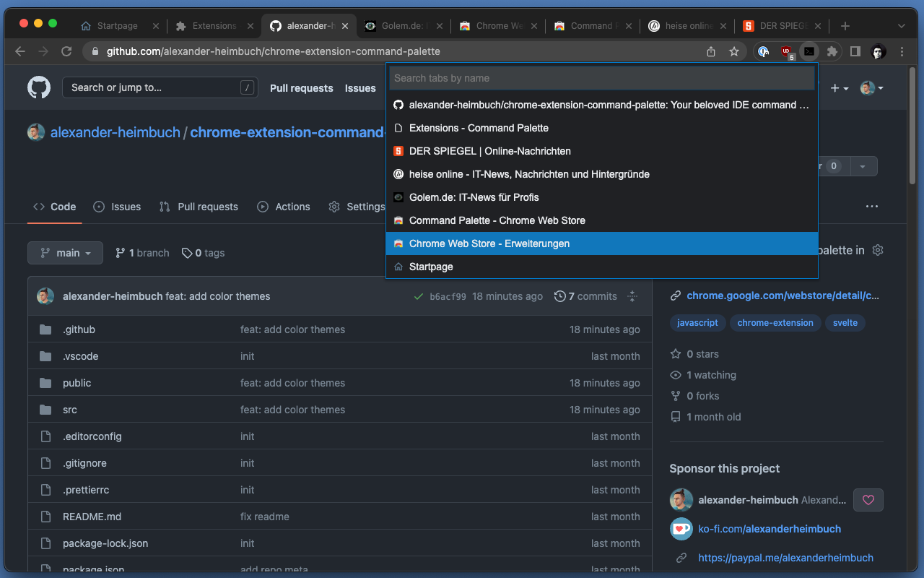This screenshot has height=578, width=924.
Task: Click the ko-fi cup icon
Action: pyautogui.click(x=681, y=529)
